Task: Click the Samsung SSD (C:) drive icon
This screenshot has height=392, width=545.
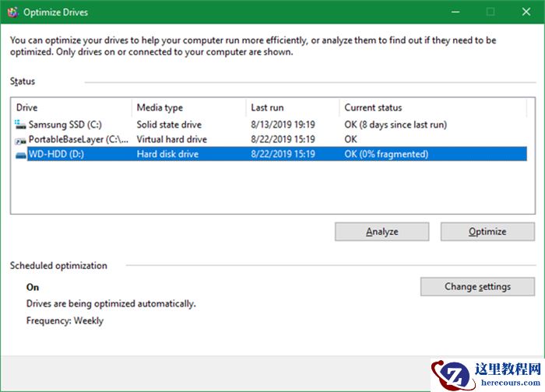Action: click(x=20, y=124)
